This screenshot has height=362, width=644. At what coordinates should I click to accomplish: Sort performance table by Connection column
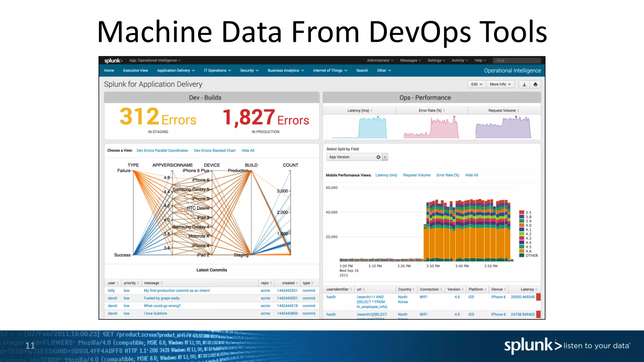[x=431, y=289]
